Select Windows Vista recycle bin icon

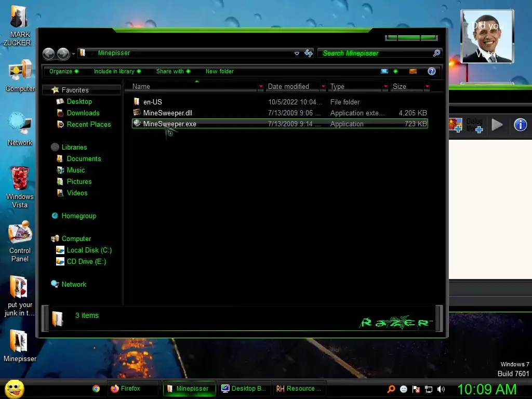coord(20,187)
